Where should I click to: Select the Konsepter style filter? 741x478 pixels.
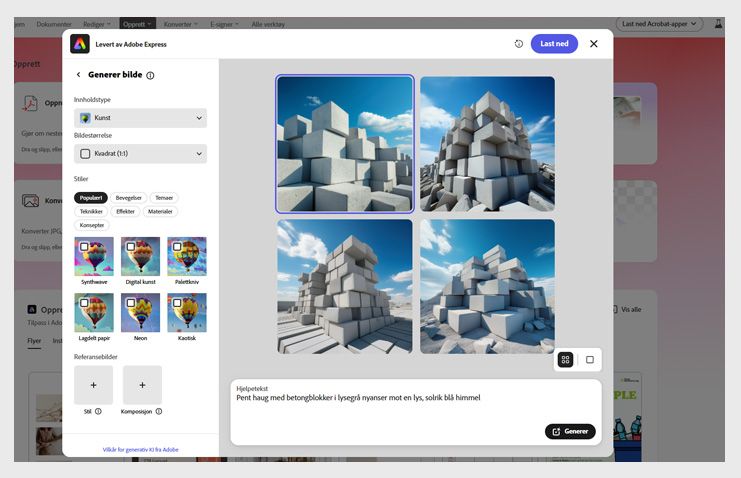[92, 225]
